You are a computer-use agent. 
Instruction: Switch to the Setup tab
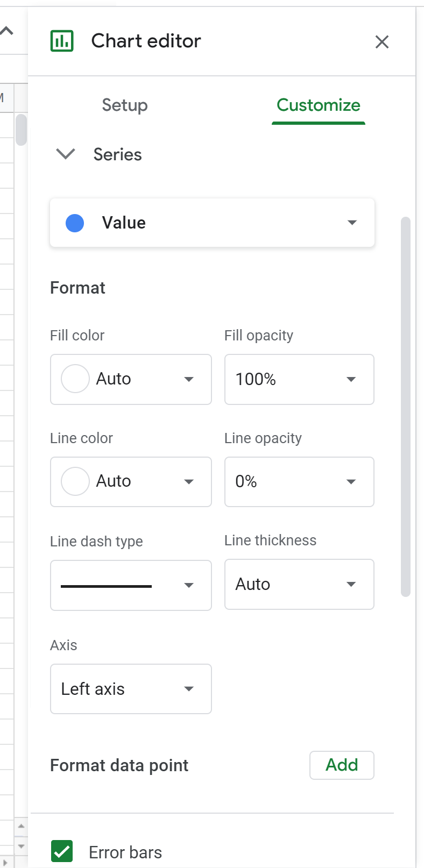(x=124, y=105)
